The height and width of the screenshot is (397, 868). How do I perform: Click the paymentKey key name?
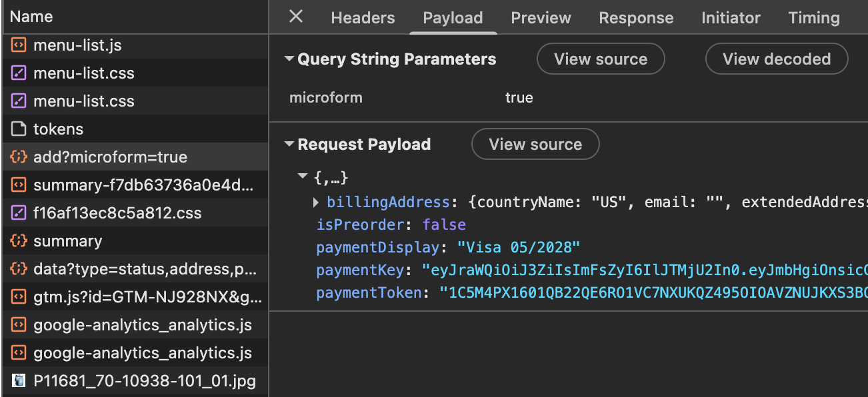click(360, 270)
